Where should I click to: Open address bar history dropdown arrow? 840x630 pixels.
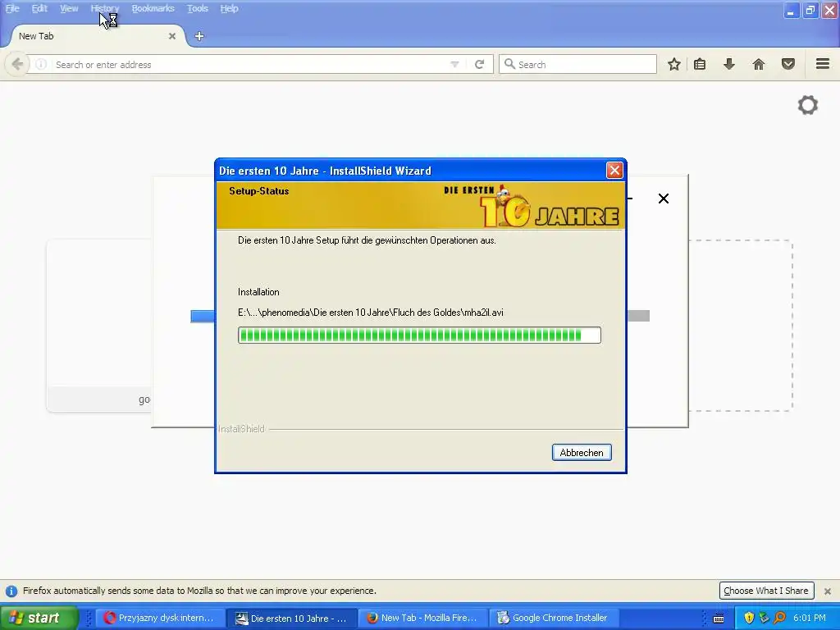pos(454,64)
